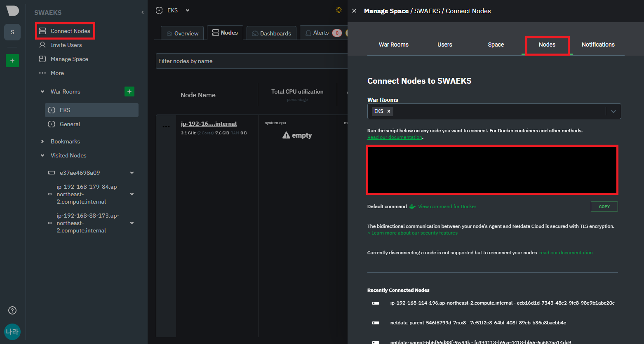The width and height of the screenshot is (644, 359).
Task: Select the EKS war room
Action: coord(92,110)
